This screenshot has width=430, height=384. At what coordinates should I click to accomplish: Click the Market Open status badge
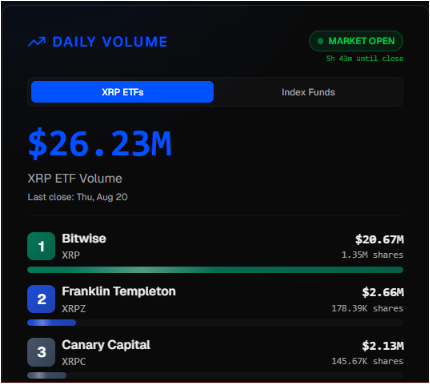pyautogui.click(x=356, y=41)
